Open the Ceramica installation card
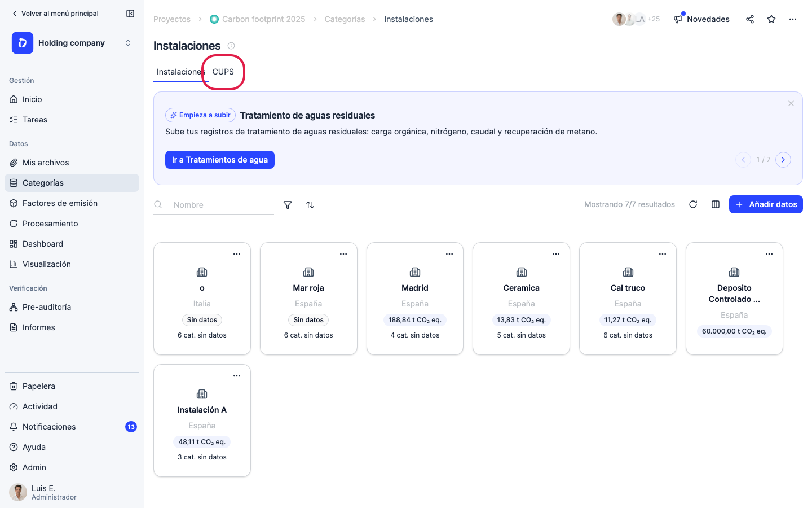Screen dimensions: 812x508 (x=522, y=299)
